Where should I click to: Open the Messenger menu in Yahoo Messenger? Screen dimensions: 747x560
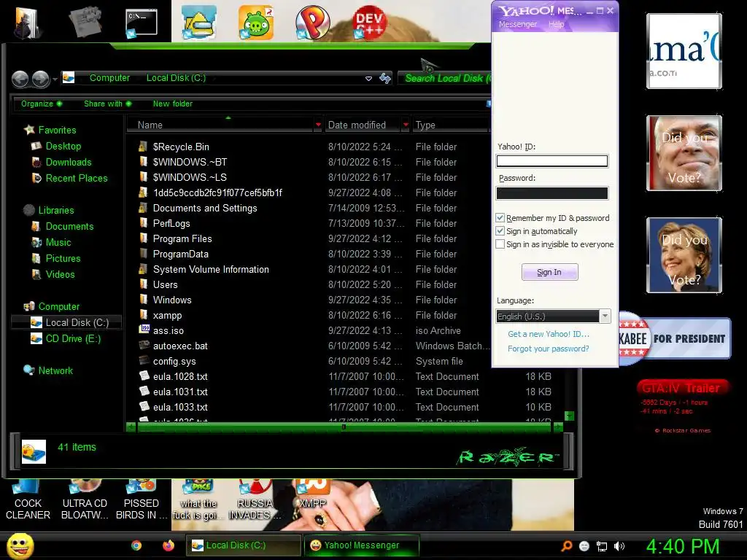click(x=518, y=24)
